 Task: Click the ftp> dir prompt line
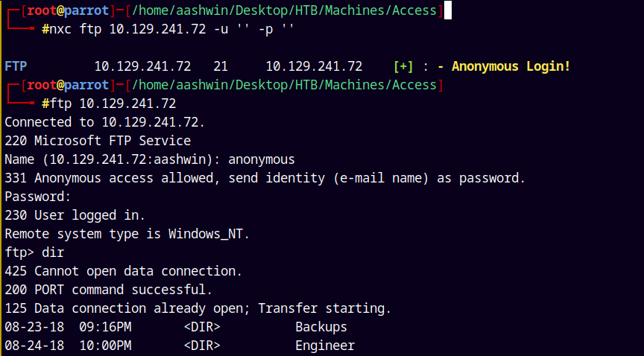coord(34,252)
